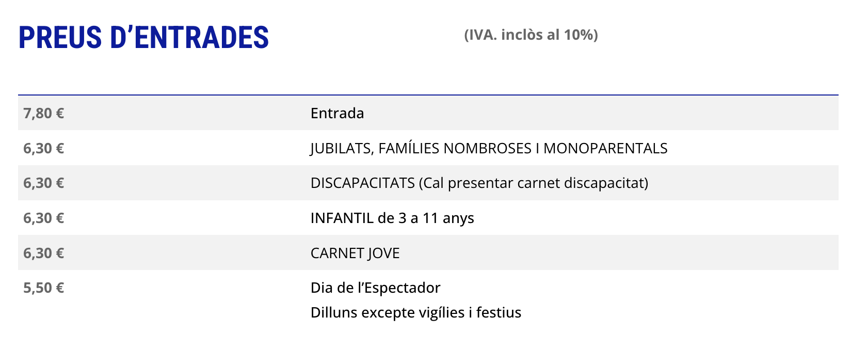The width and height of the screenshot is (868, 349).
Task: Select the 5,50 € price
Action: pyautogui.click(x=44, y=288)
